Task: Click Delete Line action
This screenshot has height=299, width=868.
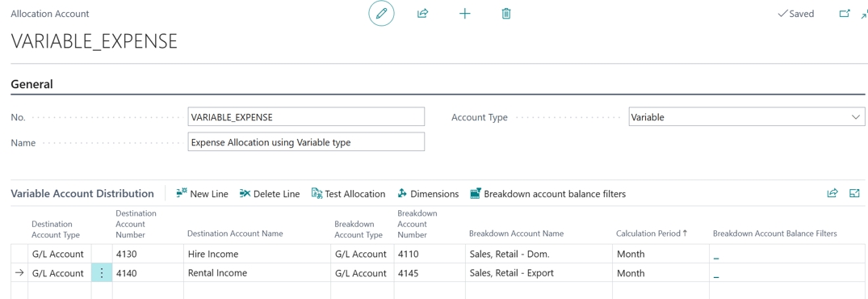Action: click(x=270, y=194)
